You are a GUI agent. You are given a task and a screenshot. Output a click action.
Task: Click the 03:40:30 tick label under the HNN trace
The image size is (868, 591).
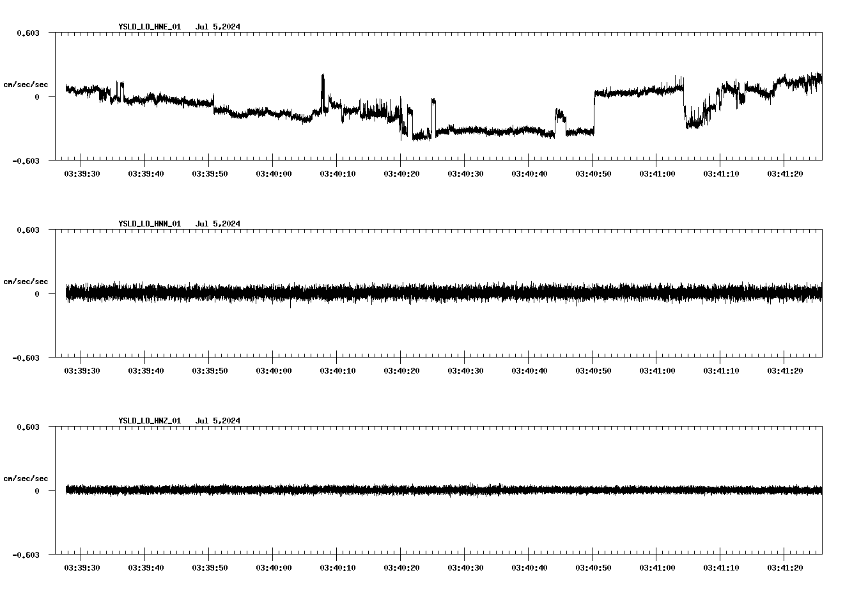coord(464,369)
